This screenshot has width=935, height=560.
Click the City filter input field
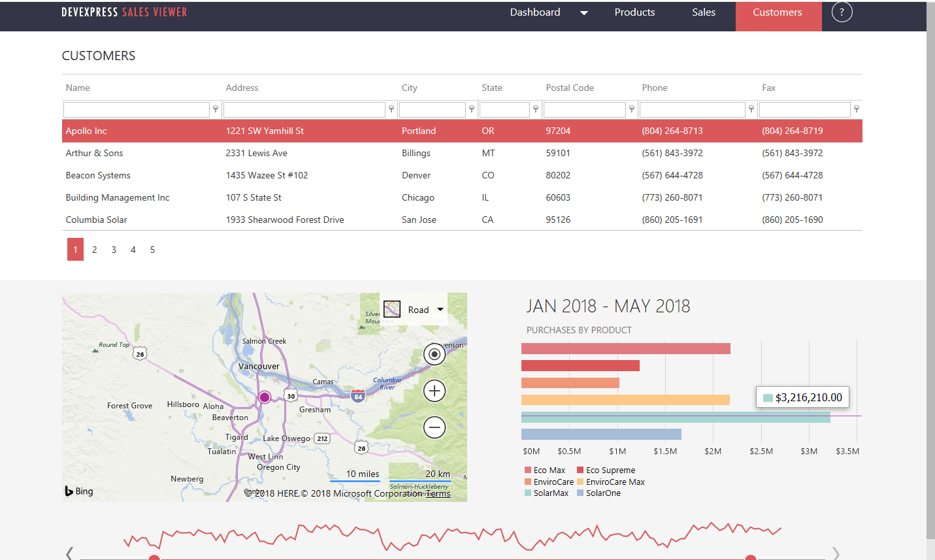(433, 109)
